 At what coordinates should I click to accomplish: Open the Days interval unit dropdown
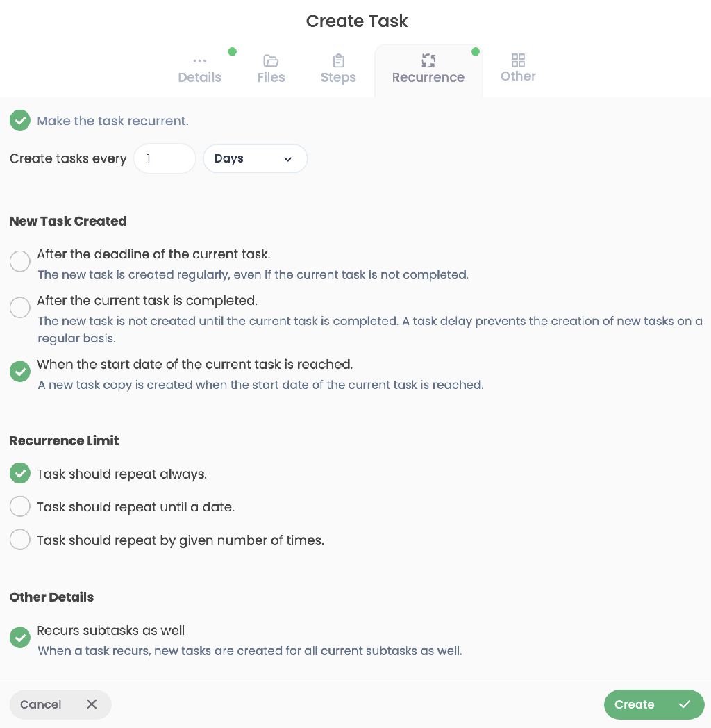[256, 158]
